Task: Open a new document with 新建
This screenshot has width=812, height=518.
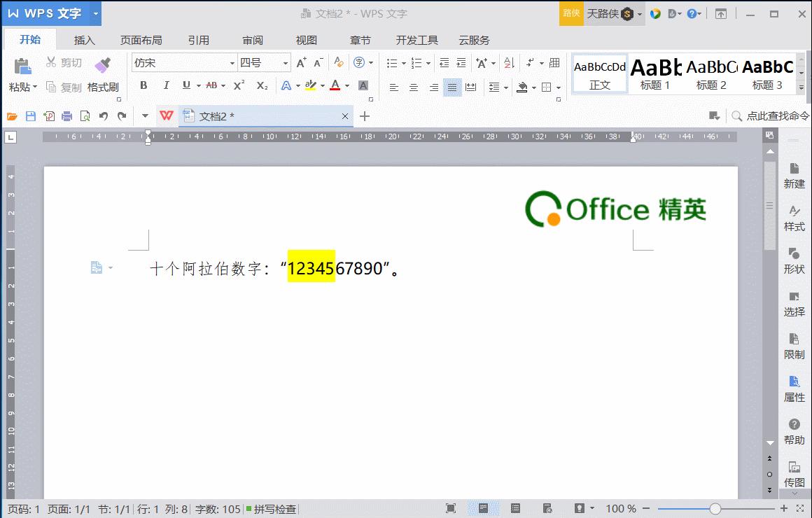Action: (x=794, y=176)
